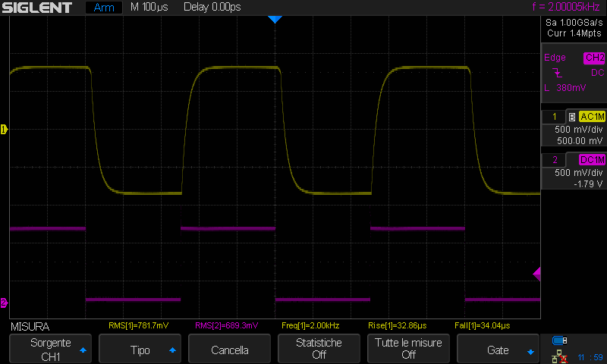
Task: Open the Sorgente CH1 source selector
Action: [x=50, y=349]
